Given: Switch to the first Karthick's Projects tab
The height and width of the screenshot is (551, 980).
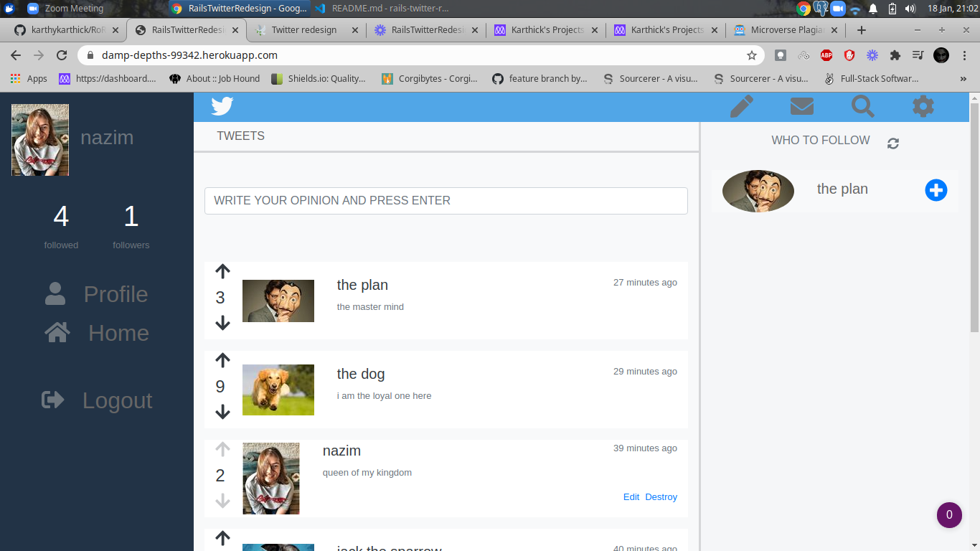Looking at the screenshot, I should (x=547, y=30).
